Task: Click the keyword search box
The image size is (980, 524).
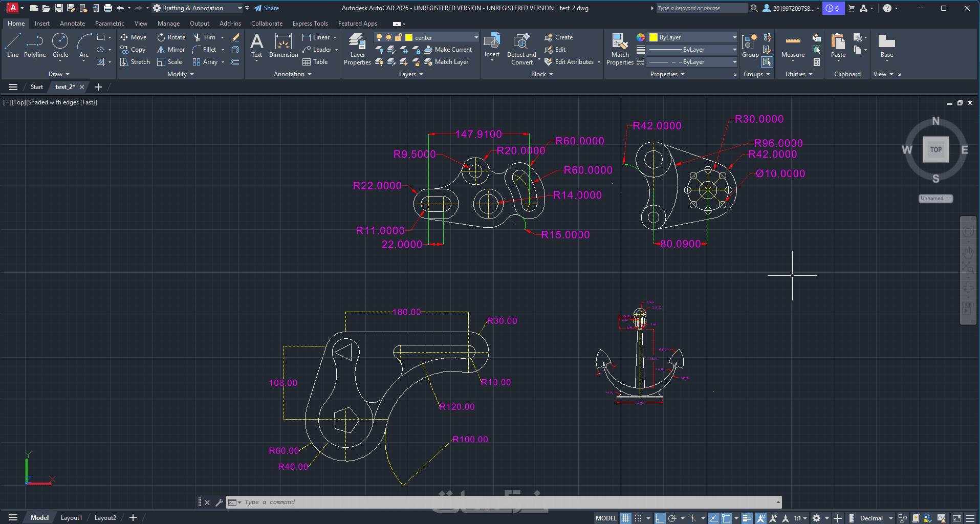Action: coord(702,8)
